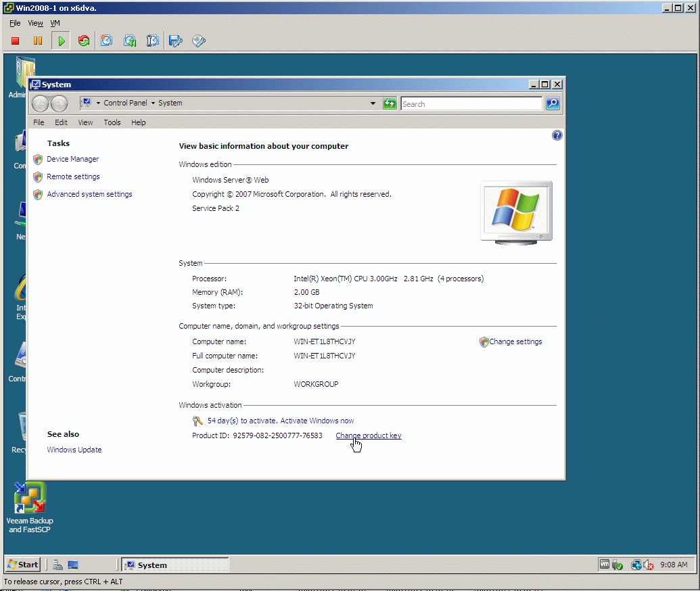
Task: Click the Suspend (pause) VM button
Action: pos(38,41)
